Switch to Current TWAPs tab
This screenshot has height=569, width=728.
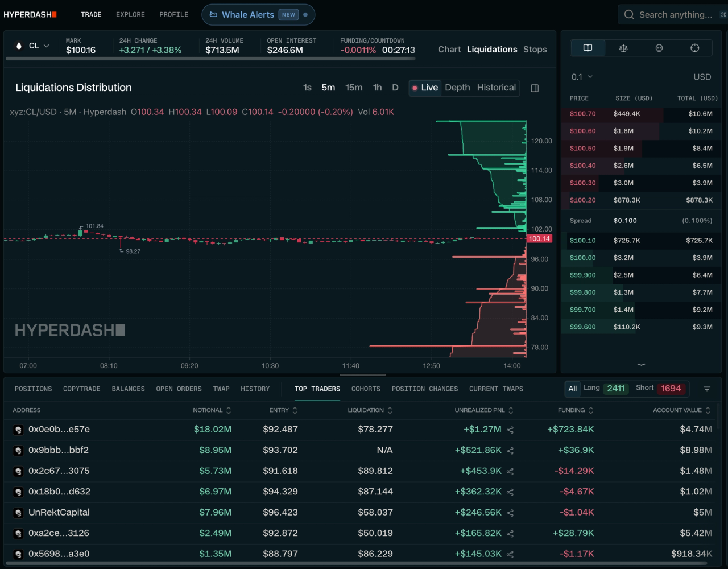coord(496,389)
